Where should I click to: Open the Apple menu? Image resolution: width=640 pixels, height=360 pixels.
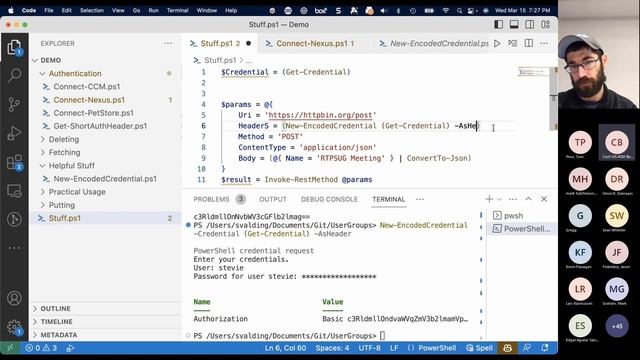pos(11,11)
